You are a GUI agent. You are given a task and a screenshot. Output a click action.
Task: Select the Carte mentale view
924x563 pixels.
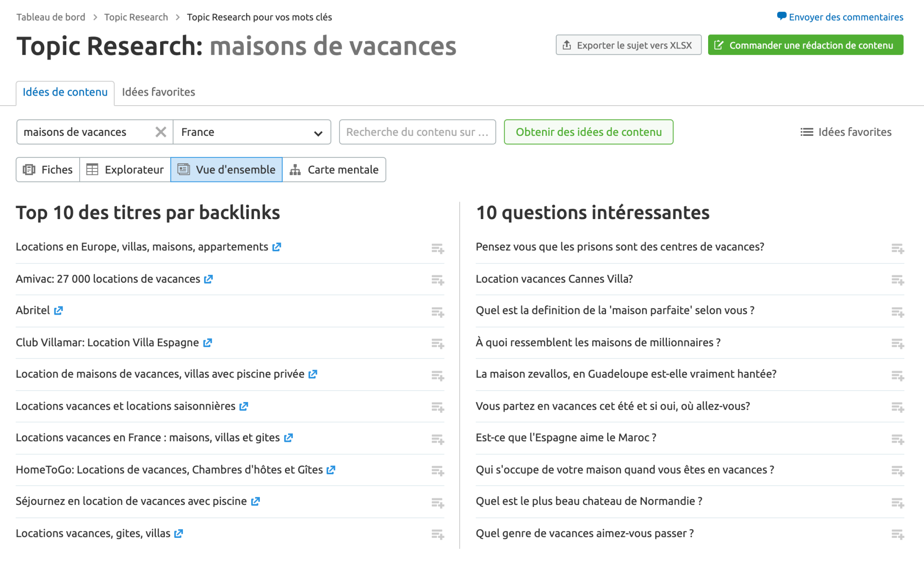pos(334,170)
